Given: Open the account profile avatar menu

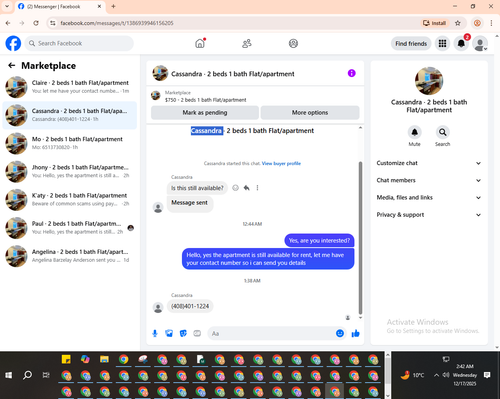Looking at the screenshot, I should click(x=480, y=44).
